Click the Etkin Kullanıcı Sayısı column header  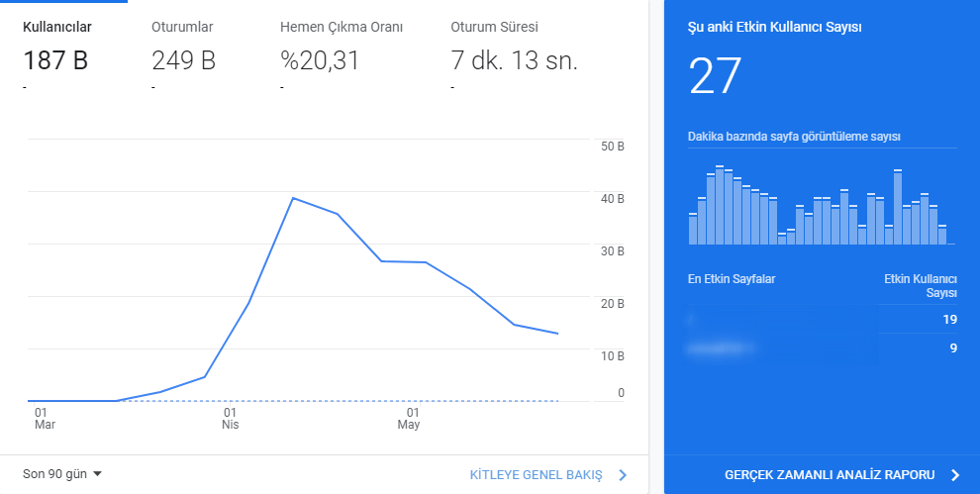(920, 286)
